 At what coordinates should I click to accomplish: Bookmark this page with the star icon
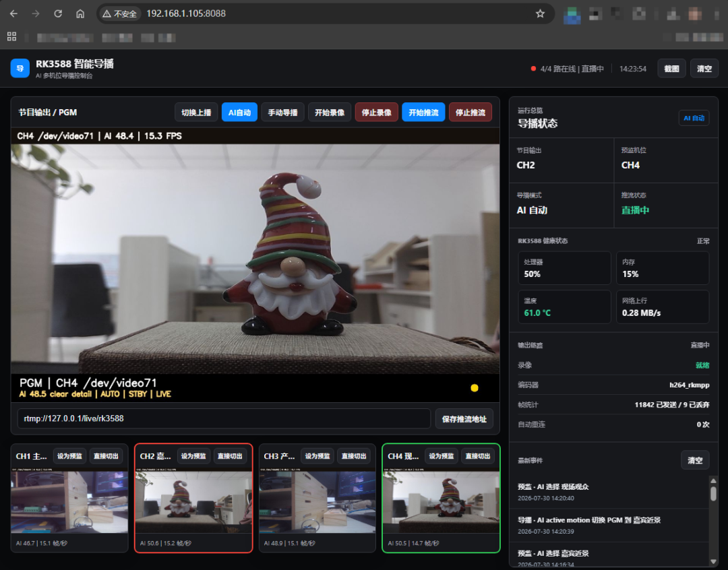coord(540,13)
